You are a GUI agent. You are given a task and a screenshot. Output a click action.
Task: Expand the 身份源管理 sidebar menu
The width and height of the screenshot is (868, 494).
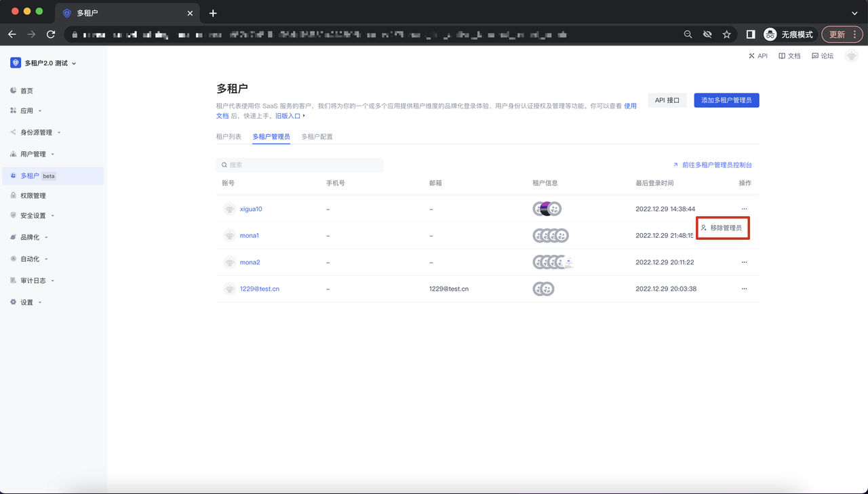pyautogui.click(x=41, y=132)
